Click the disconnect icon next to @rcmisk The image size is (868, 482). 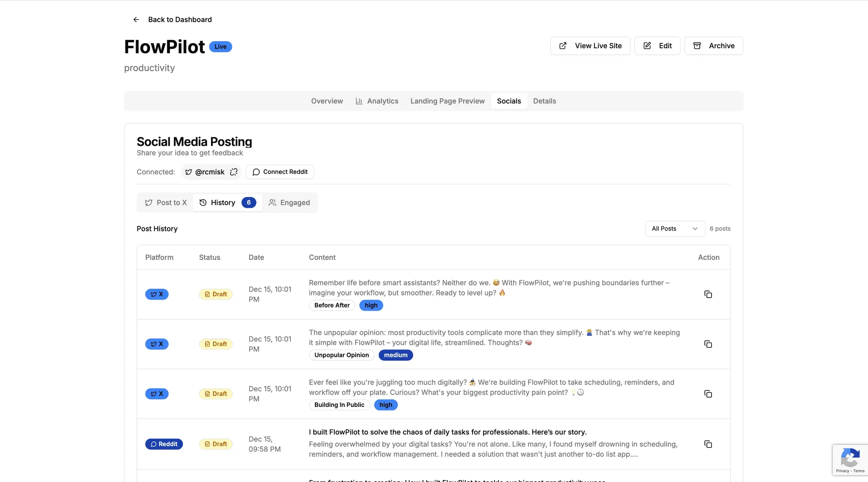[234, 172]
